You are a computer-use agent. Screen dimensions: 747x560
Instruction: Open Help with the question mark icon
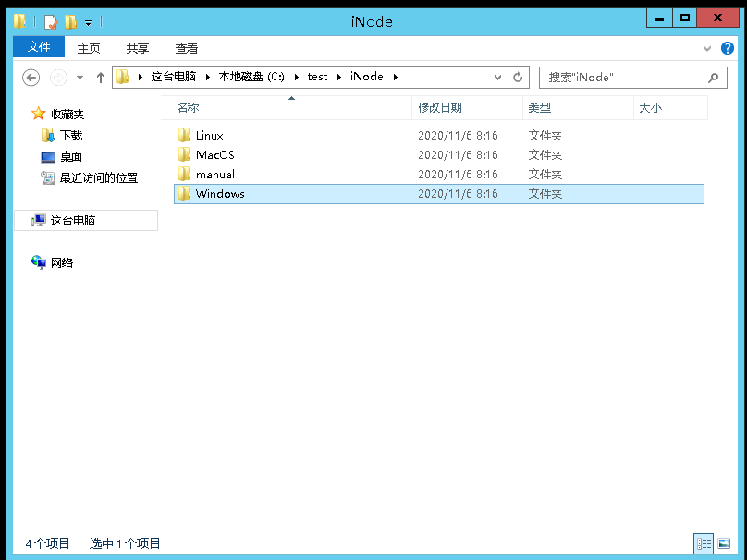coord(727,48)
